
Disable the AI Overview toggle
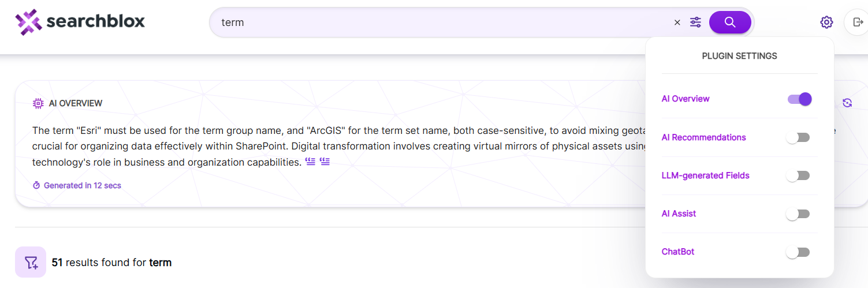point(799,99)
